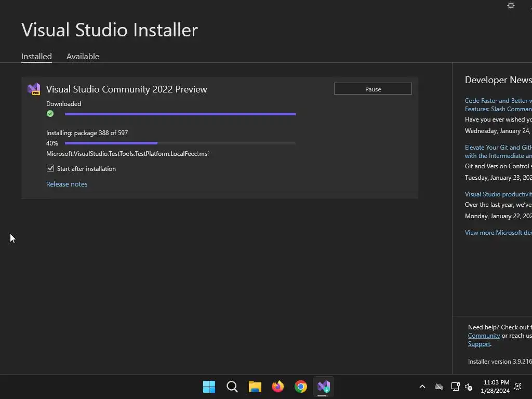
Task: Select the Visual Studio Installer taskbar icon
Action: [324, 387]
